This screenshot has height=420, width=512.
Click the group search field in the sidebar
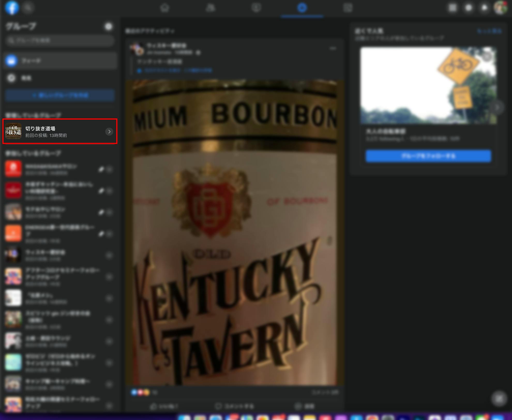(x=60, y=40)
